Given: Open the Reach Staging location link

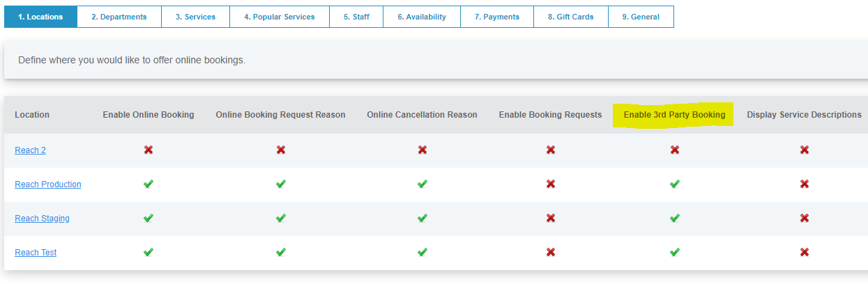Looking at the screenshot, I should [42, 219].
